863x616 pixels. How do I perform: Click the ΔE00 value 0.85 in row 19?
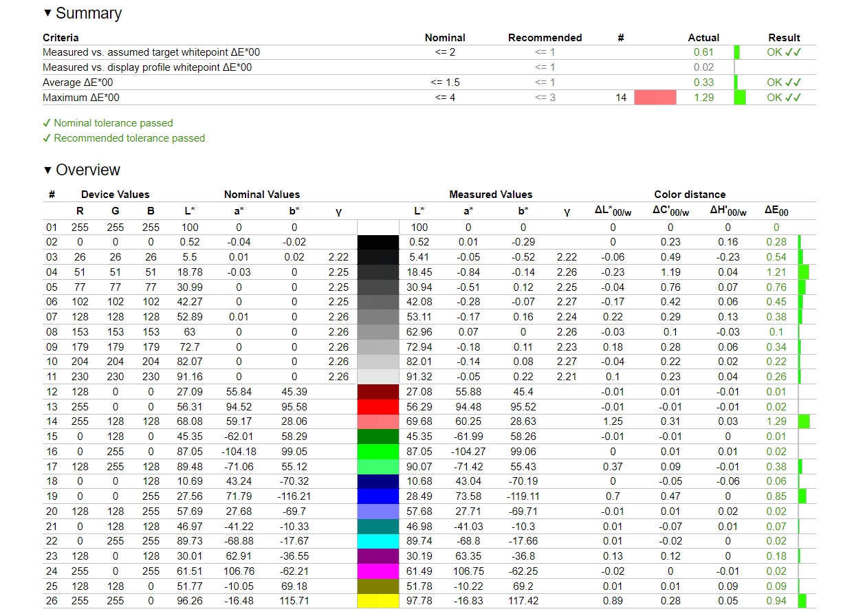click(x=776, y=497)
